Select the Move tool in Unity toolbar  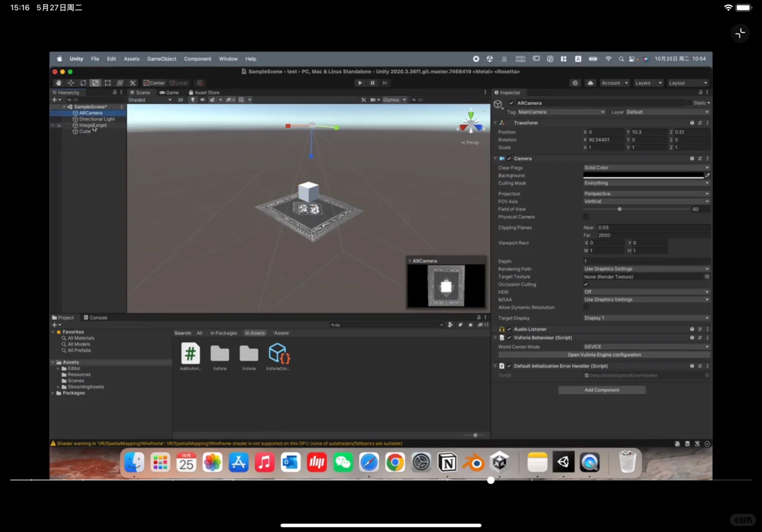tap(71, 83)
